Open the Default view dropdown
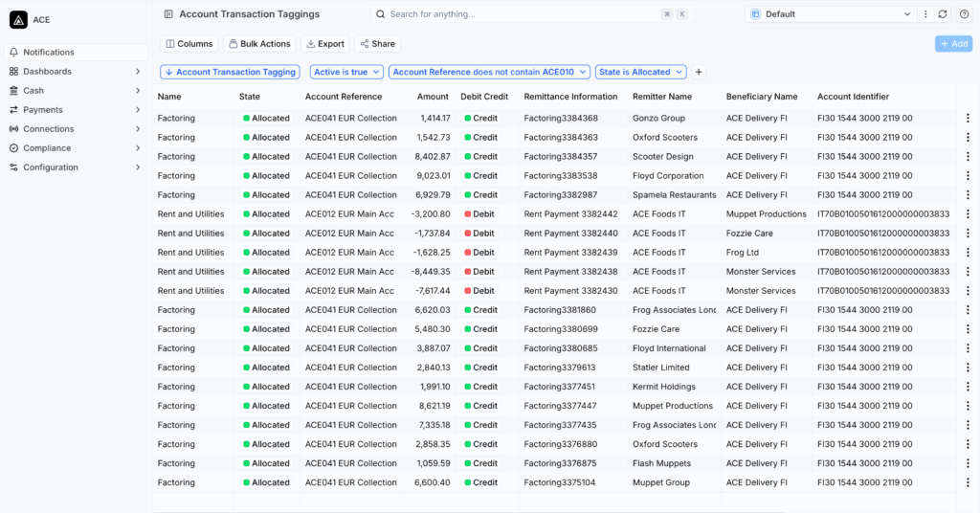 [831, 13]
